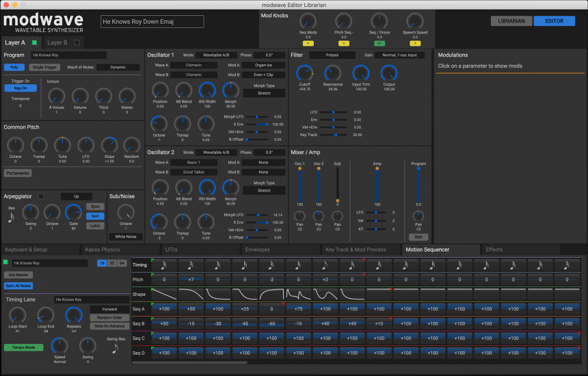This screenshot has width=588, height=376.
Task: Click the RND button under Program
Action: (418, 237)
